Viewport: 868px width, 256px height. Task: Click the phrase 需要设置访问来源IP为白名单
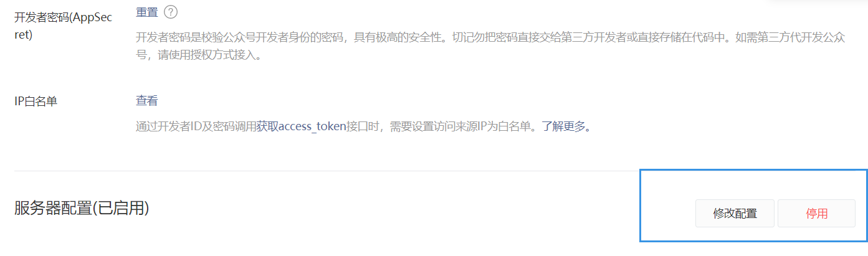(x=462, y=127)
